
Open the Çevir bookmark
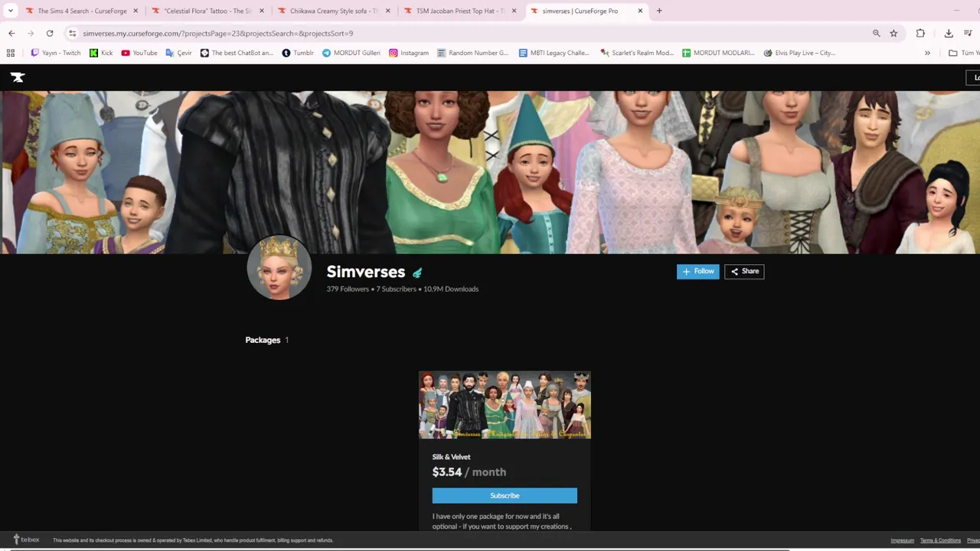pyautogui.click(x=179, y=53)
